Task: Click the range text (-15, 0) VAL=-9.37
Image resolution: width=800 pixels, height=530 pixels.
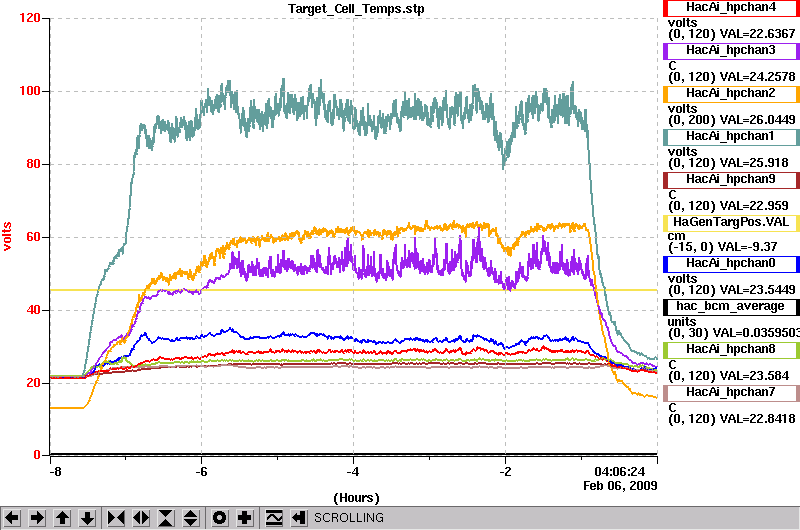Action: pyautogui.click(x=722, y=247)
